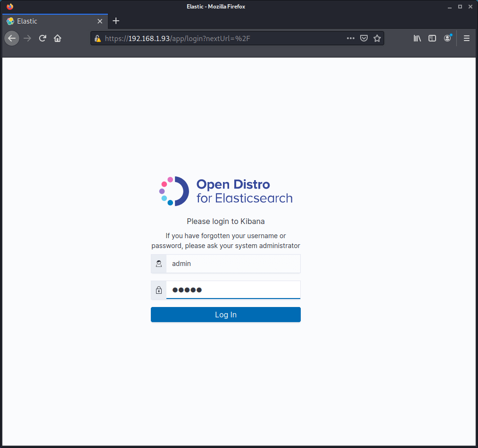The image size is (478, 448).
Task: Open a new tab with plus button
Action: [116, 21]
